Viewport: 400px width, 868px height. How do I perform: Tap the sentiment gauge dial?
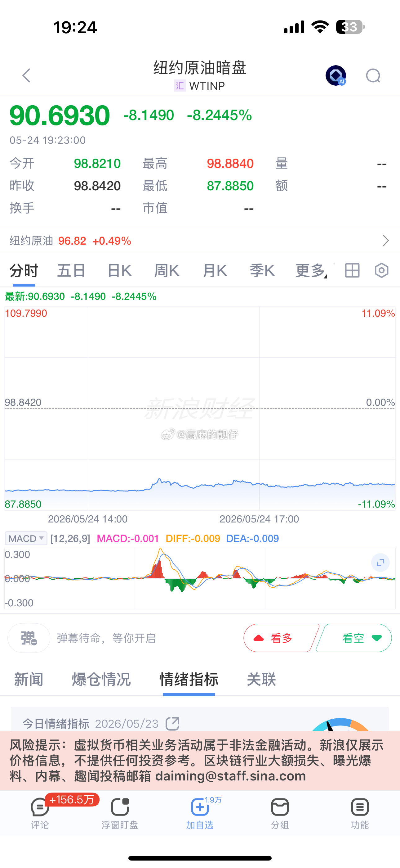pos(340,725)
